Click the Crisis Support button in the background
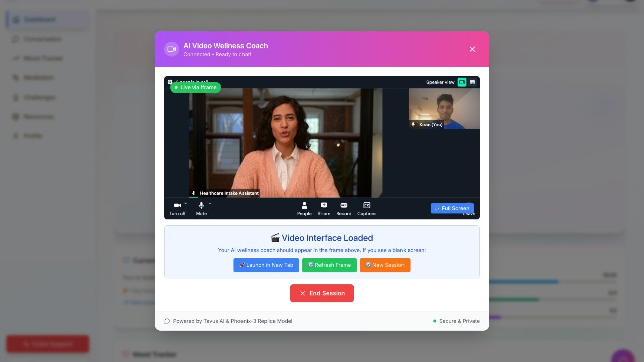Viewport: 644px width, 362px height. [x=48, y=344]
